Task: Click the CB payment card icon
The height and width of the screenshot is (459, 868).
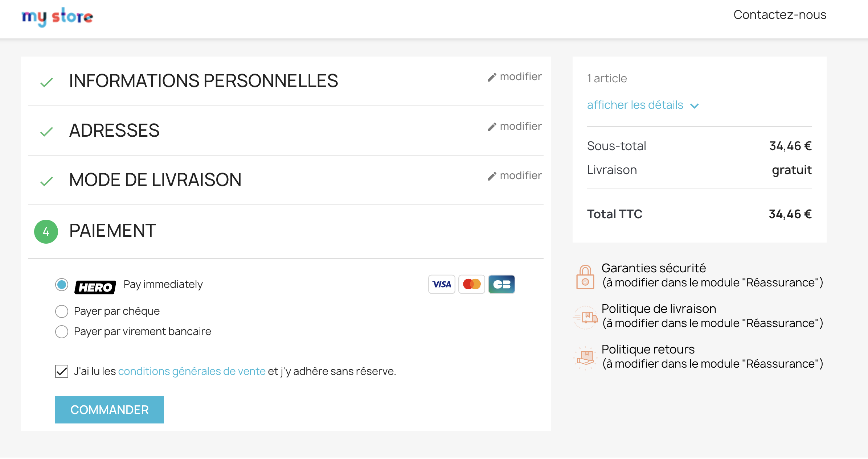Action: [x=501, y=284]
